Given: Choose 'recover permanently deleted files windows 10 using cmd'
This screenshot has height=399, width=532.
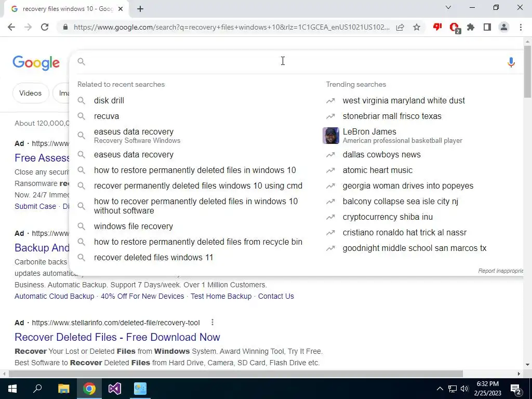Looking at the screenshot, I should pyautogui.click(x=198, y=185).
